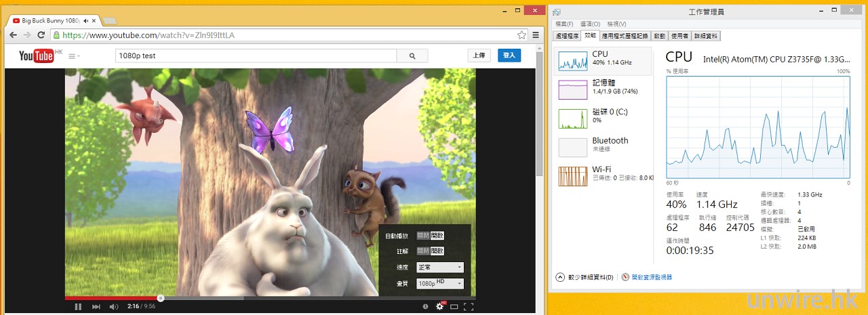Switch to the 處理程序 tab in Task Manager
Image resolution: width=868 pixels, height=315 pixels.
point(567,36)
